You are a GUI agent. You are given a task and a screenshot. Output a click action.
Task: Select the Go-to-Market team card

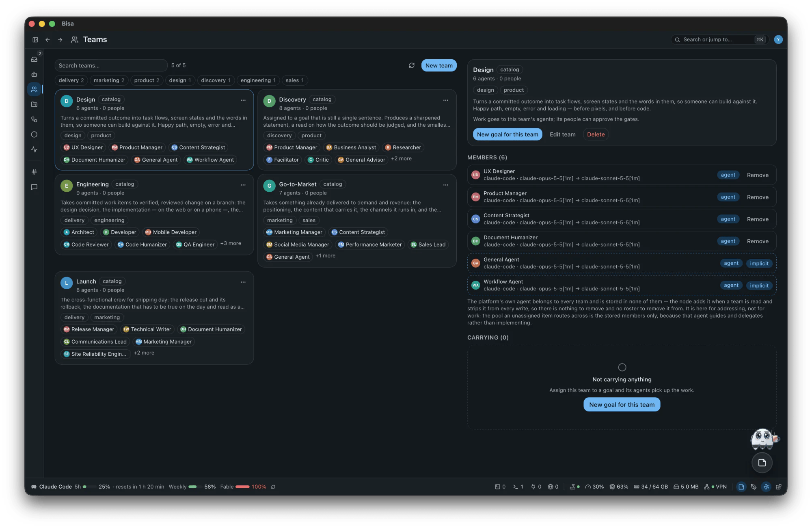(x=357, y=221)
